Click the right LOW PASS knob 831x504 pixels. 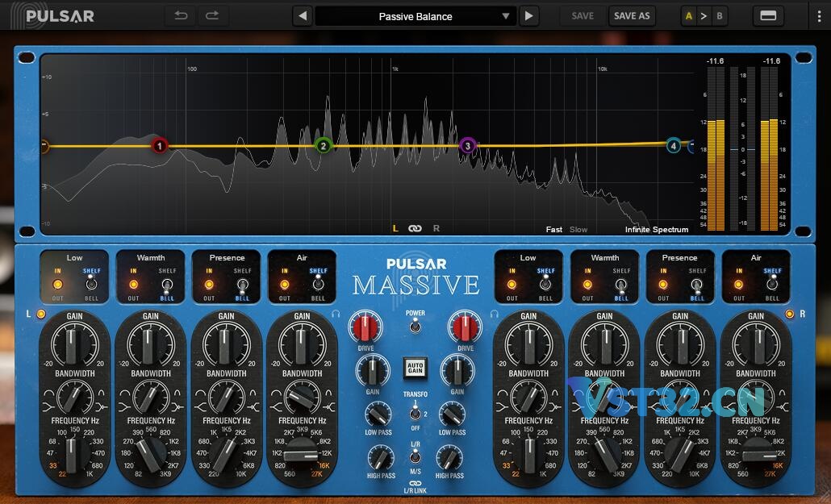click(x=452, y=415)
